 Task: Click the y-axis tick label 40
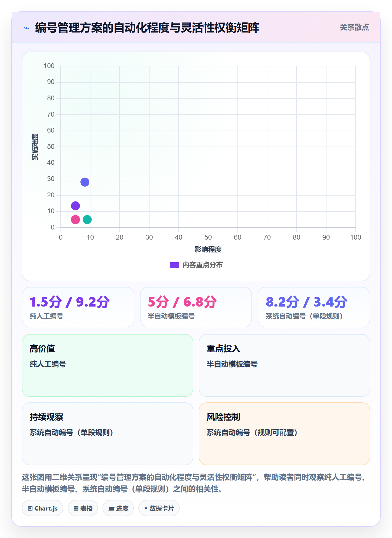coord(51,163)
